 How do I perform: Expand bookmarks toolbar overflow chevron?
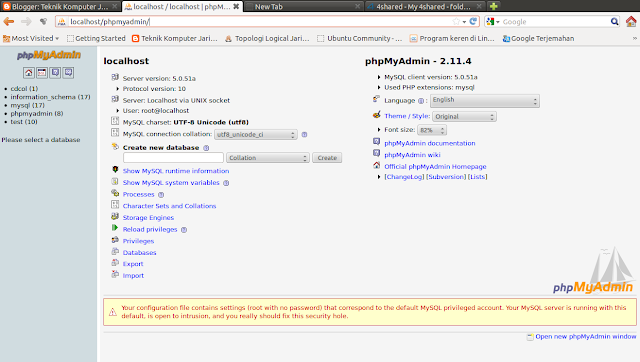tap(635, 38)
